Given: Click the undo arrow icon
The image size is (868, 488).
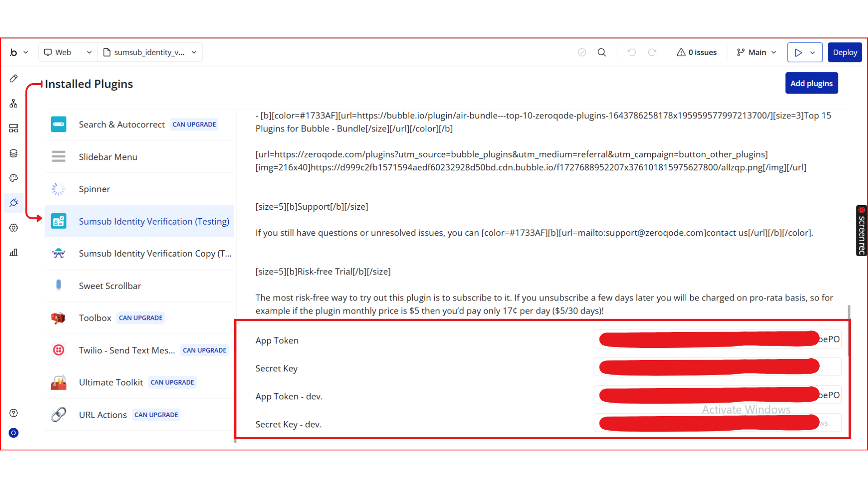Looking at the screenshot, I should point(632,52).
